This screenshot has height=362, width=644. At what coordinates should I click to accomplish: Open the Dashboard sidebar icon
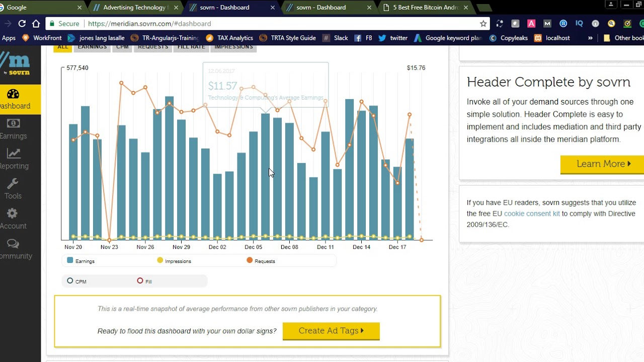pyautogui.click(x=13, y=94)
